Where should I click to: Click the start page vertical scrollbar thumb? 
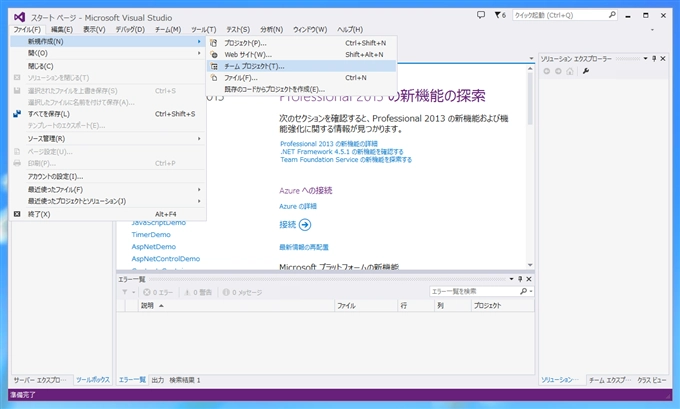(x=530, y=98)
